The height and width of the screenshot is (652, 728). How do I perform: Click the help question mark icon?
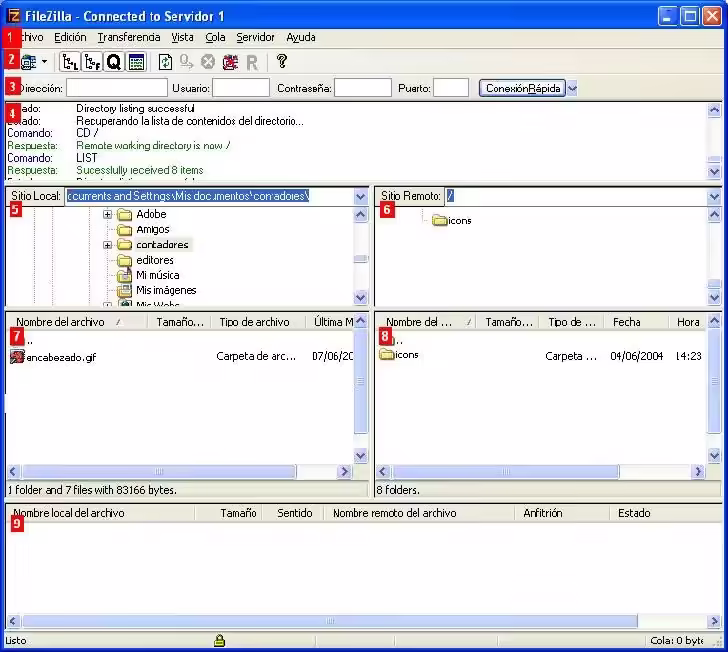coord(281,61)
